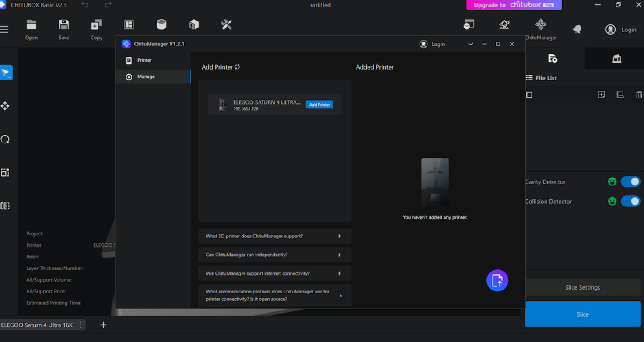The image size is (644, 342).
Task: Click the File List heading
Action: 546,78
